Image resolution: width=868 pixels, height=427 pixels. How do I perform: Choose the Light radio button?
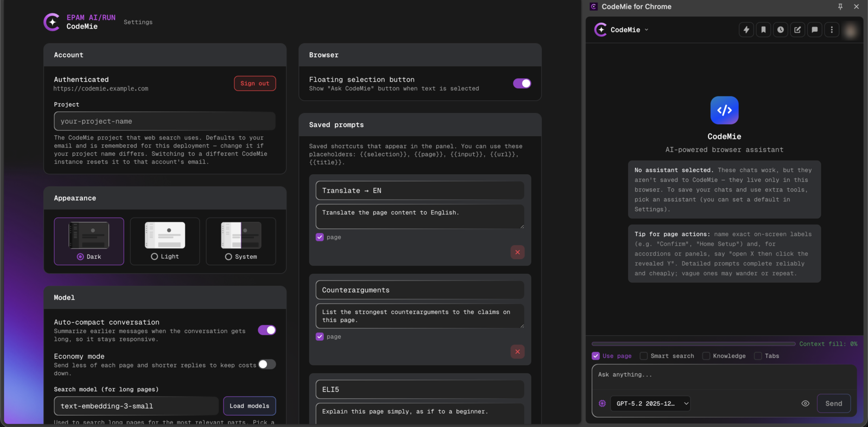click(155, 257)
